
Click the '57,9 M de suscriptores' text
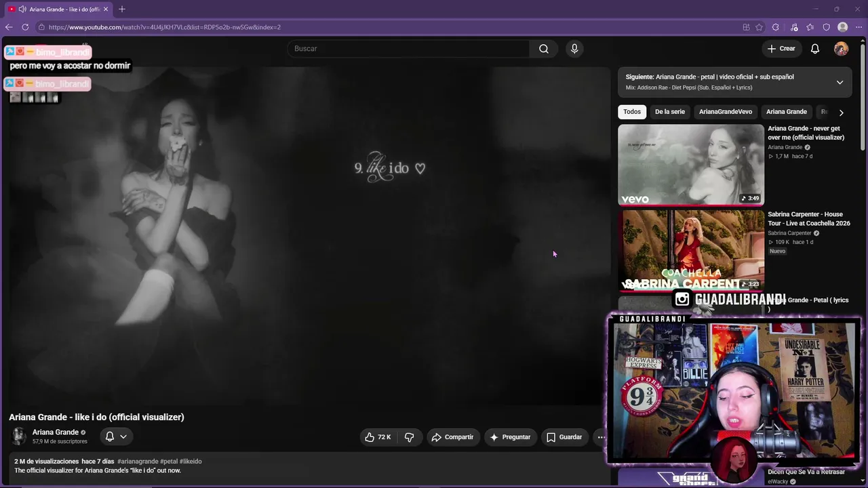[60, 441]
